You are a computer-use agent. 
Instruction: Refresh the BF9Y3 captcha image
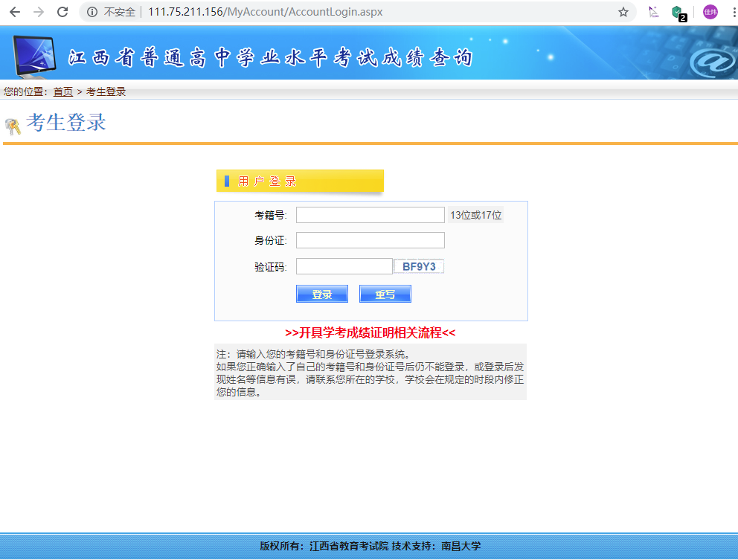[419, 266]
